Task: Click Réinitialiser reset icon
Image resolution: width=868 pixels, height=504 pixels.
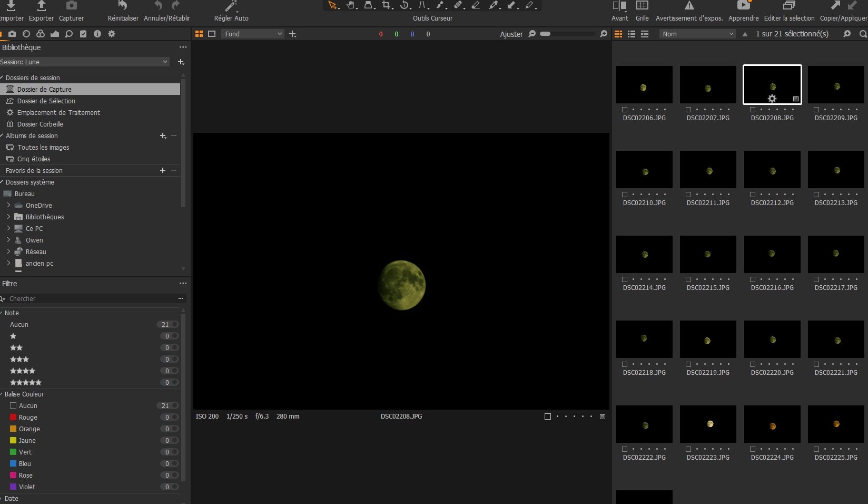Action: (x=123, y=6)
